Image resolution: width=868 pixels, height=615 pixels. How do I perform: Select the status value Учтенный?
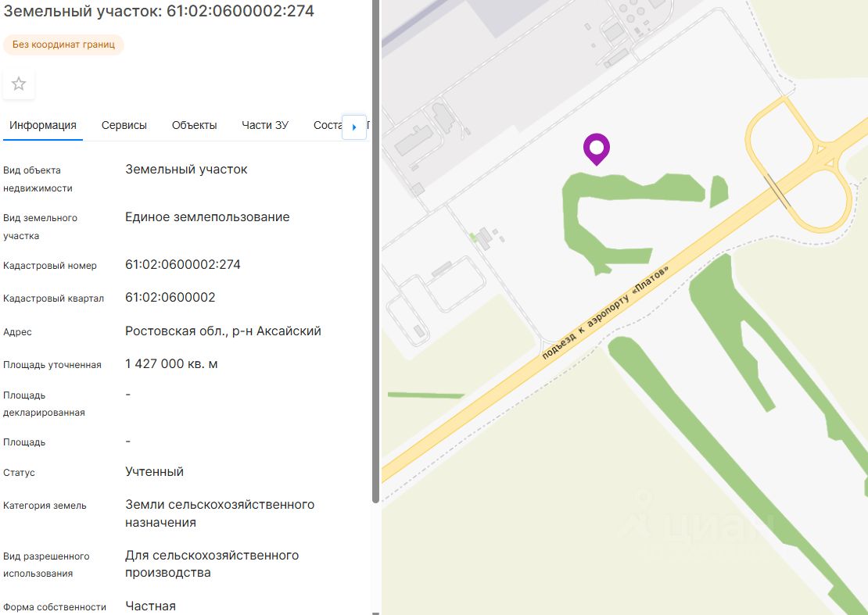155,472
